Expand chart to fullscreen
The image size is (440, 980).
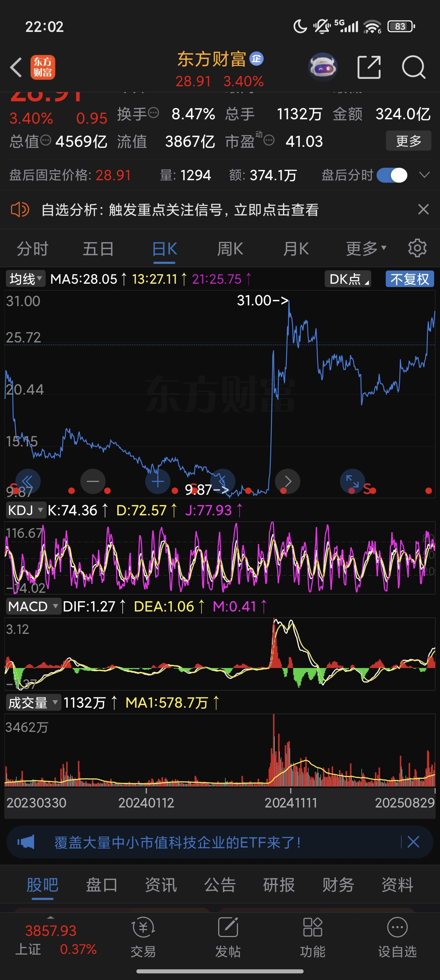click(353, 481)
